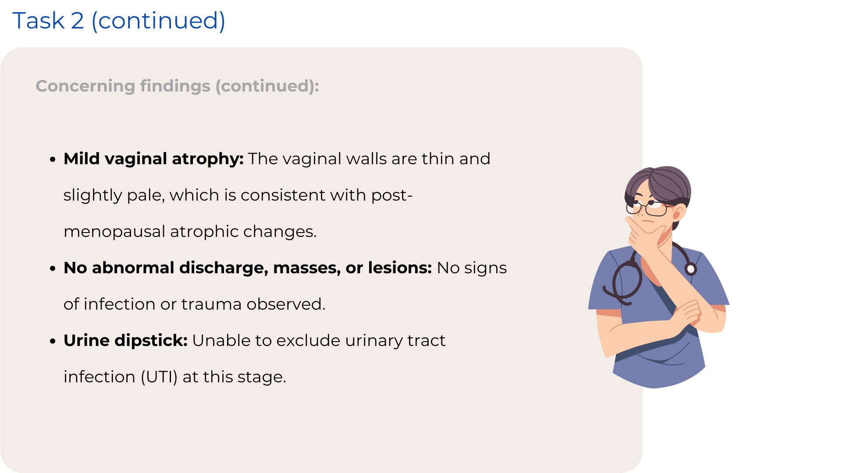The width and height of the screenshot is (868, 473).
Task: Select the bold 'Urine dipstick:' label
Action: click(x=125, y=340)
